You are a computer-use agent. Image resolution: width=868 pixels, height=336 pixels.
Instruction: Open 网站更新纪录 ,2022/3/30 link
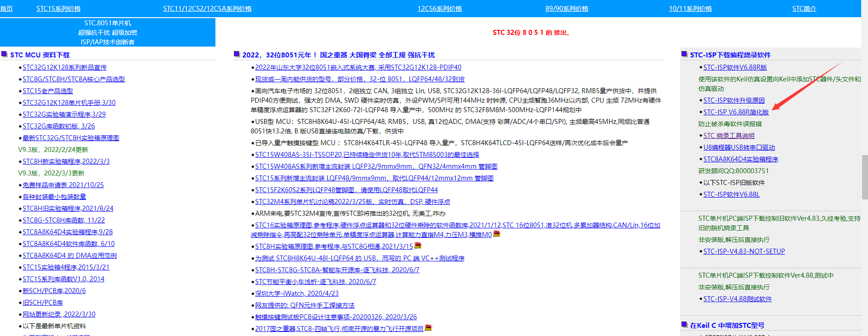pyautogui.click(x=59, y=314)
